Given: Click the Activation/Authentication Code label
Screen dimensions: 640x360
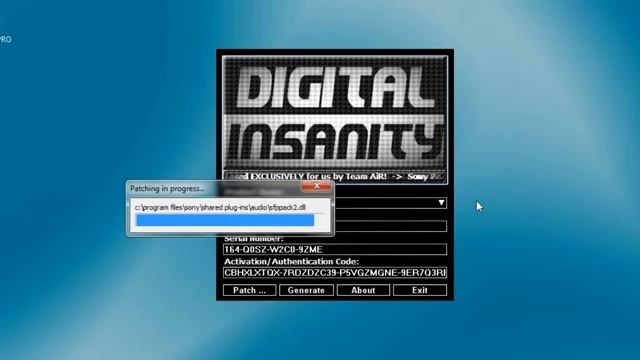Looking at the screenshot, I should pyautogui.click(x=291, y=261).
